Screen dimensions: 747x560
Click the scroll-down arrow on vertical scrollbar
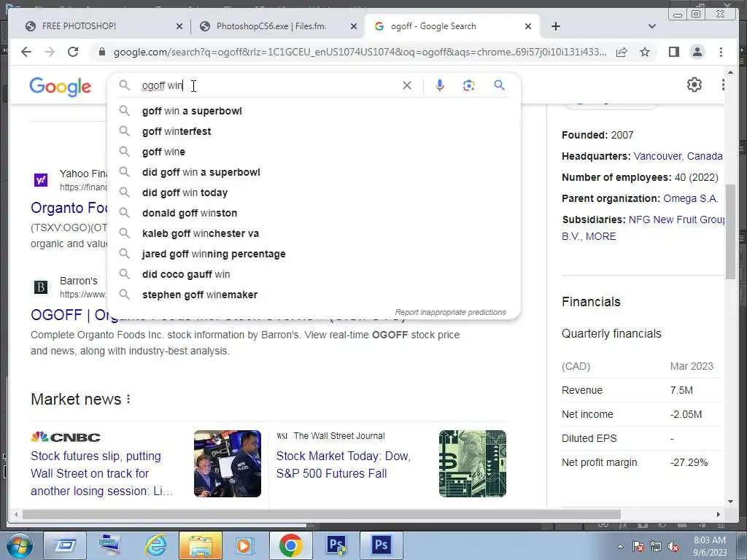[730, 502]
